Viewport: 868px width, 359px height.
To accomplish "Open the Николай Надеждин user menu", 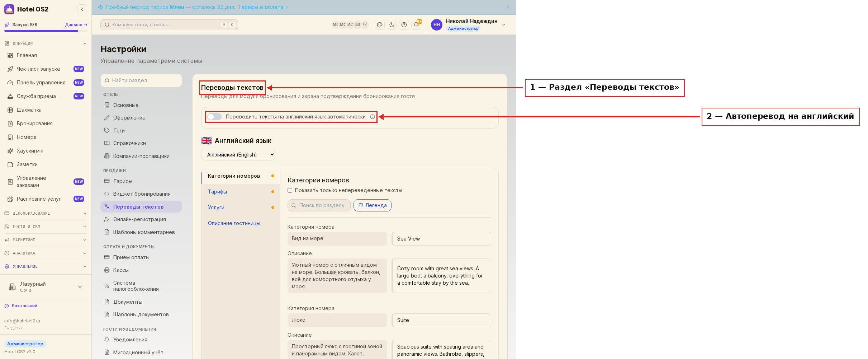I will pyautogui.click(x=469, y=25).
